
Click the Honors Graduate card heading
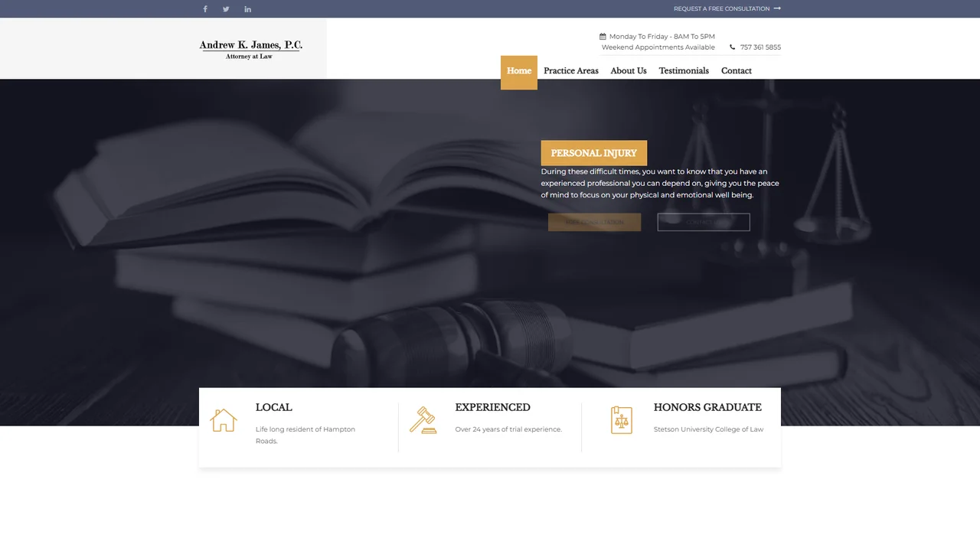click(707, 407)
